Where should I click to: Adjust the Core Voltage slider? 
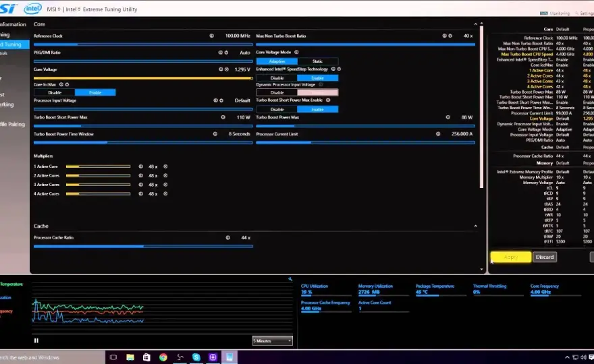tap(143, 78)
